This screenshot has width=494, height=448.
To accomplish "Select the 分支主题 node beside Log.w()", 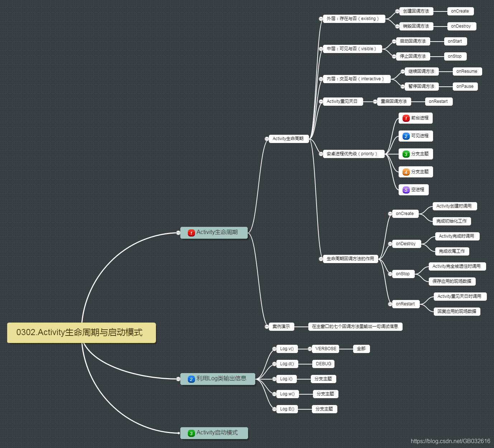I will coord(326,394).
